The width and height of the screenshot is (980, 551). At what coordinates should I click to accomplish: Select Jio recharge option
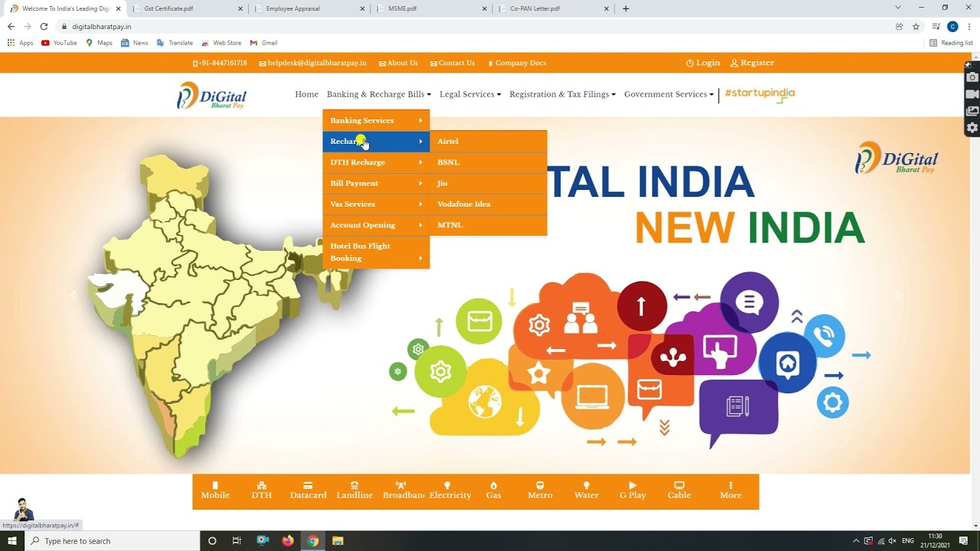(x=488, y=183)
